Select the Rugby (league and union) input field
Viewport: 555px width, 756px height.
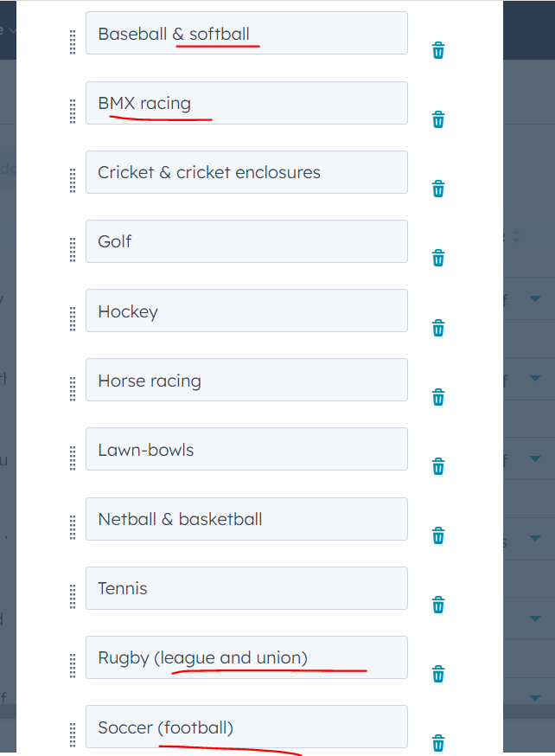point(246,657)
